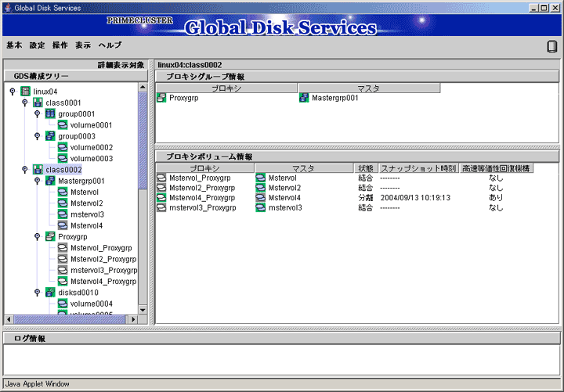Click the group0001 group icon
This screenshot has width=564, height=392.
pos(50,113)
